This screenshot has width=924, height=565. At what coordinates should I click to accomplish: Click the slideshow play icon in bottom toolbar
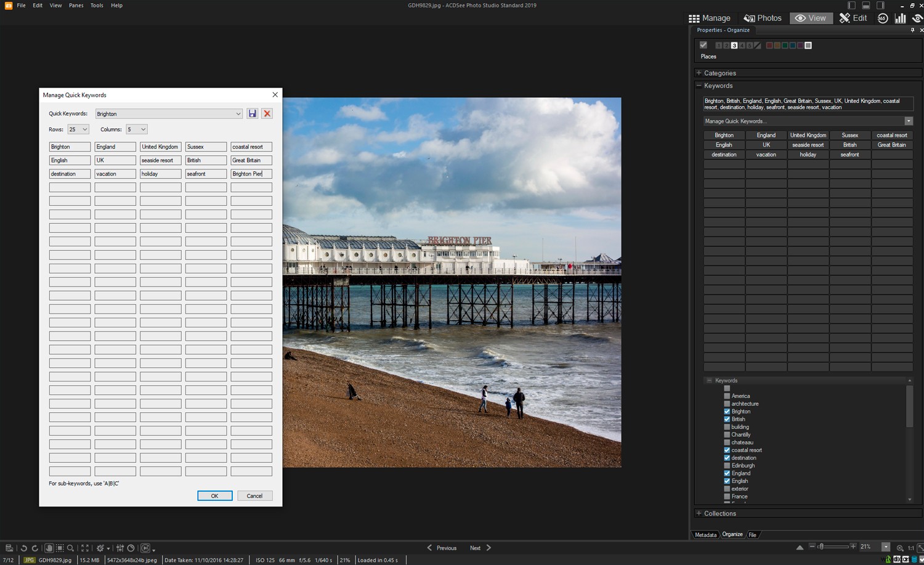click(145, 548)
